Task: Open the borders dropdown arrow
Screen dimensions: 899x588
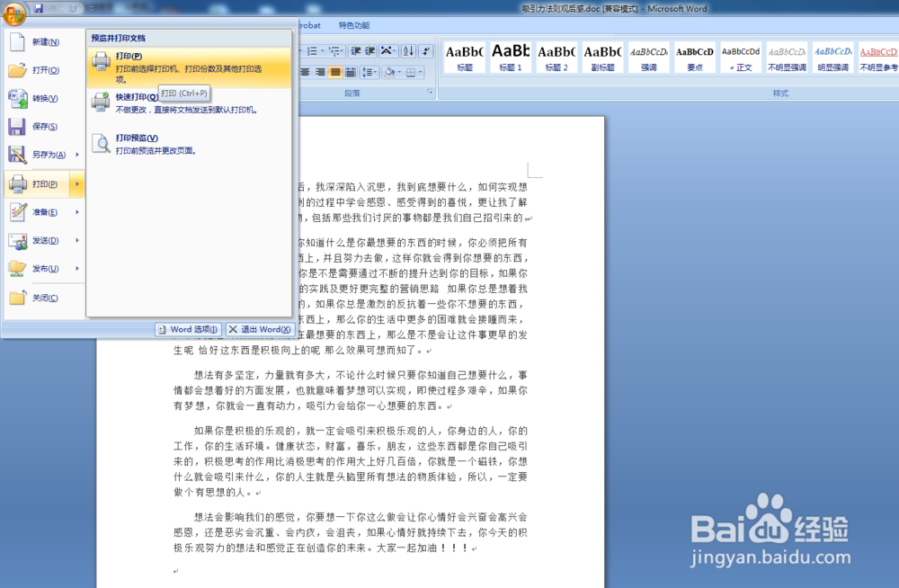Action: click(421, 72)
